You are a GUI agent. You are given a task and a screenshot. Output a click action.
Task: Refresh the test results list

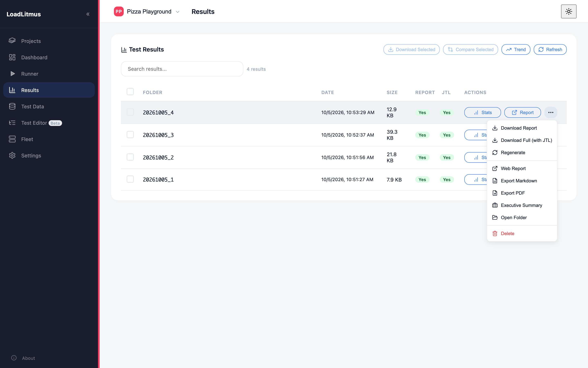coord(550,49)
